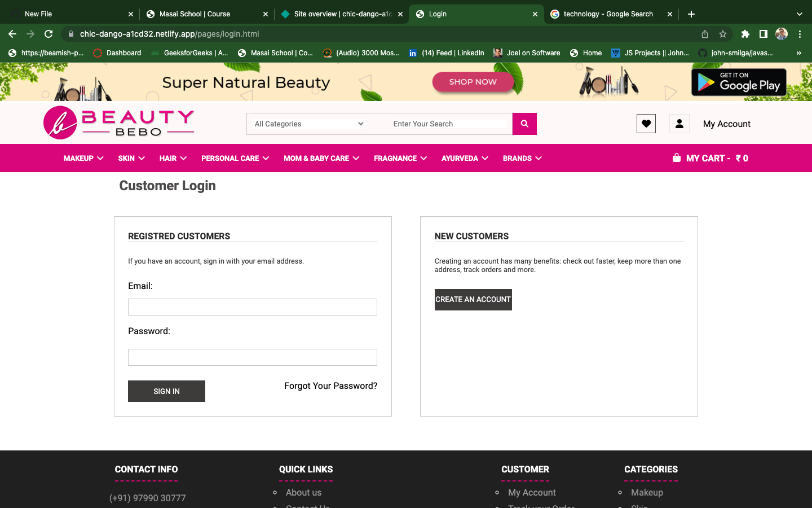Viewport: 812px width, 508px height.
Task: Click the padlock icon in address bar
Action: click(70, 33)
